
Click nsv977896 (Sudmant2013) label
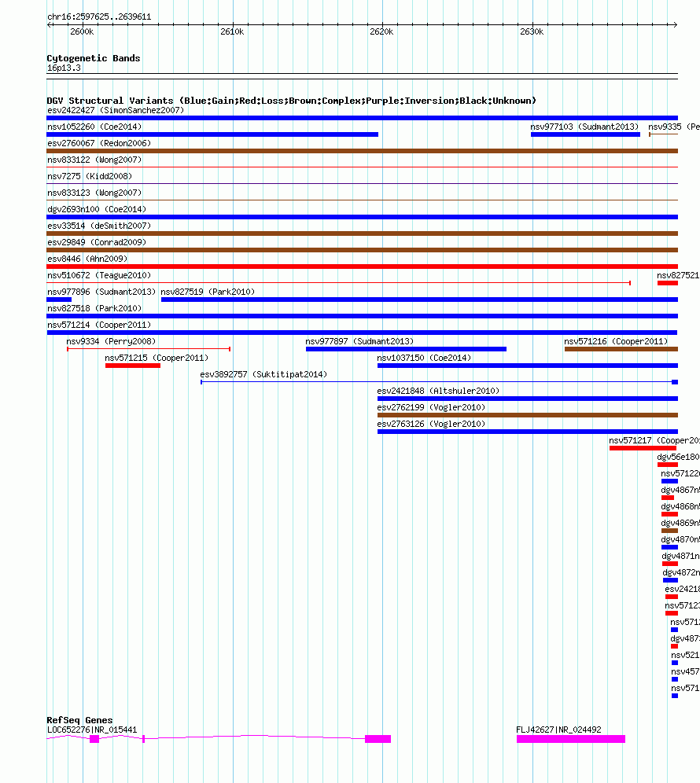[101, 292]
